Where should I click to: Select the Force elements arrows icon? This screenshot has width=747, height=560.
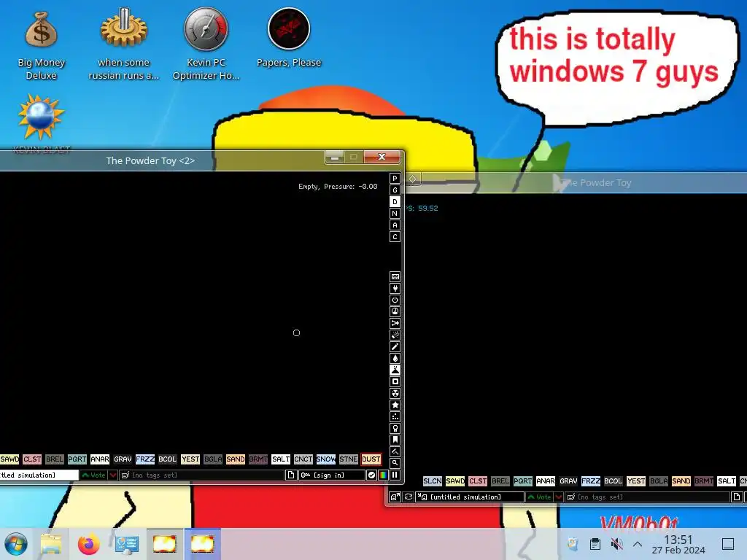point(395,323)
